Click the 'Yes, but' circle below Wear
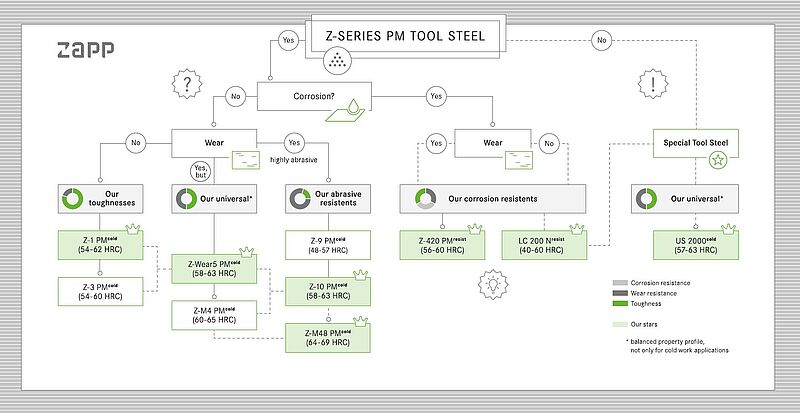 click(x=199, y=171)
